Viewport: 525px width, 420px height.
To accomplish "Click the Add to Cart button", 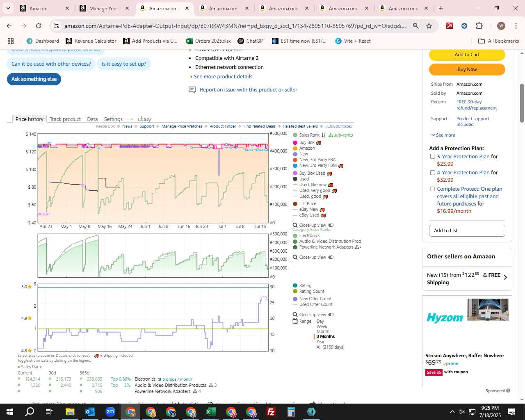I will click(x=467, y=55).
